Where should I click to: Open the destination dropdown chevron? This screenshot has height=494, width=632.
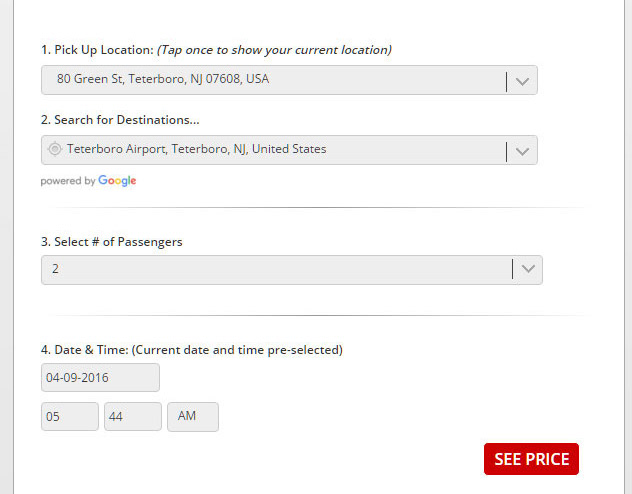(x=522, y=151)
